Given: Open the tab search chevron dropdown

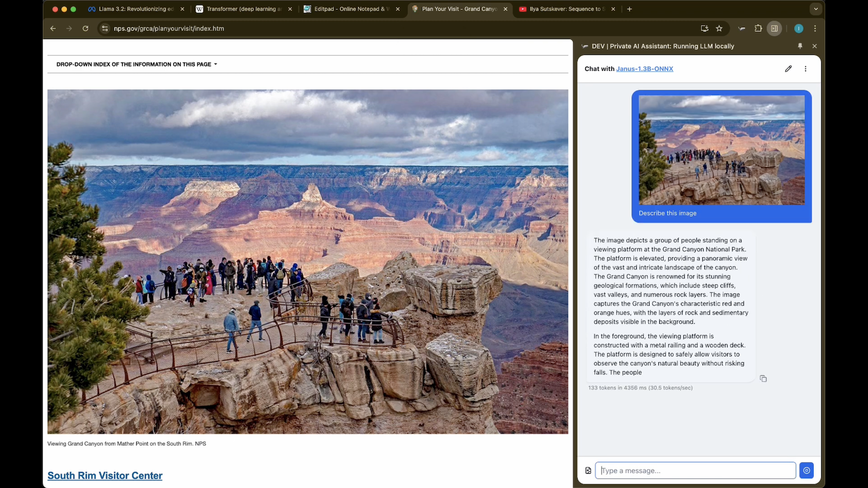Looking at the screenshot, I should [x=816, y=9].
